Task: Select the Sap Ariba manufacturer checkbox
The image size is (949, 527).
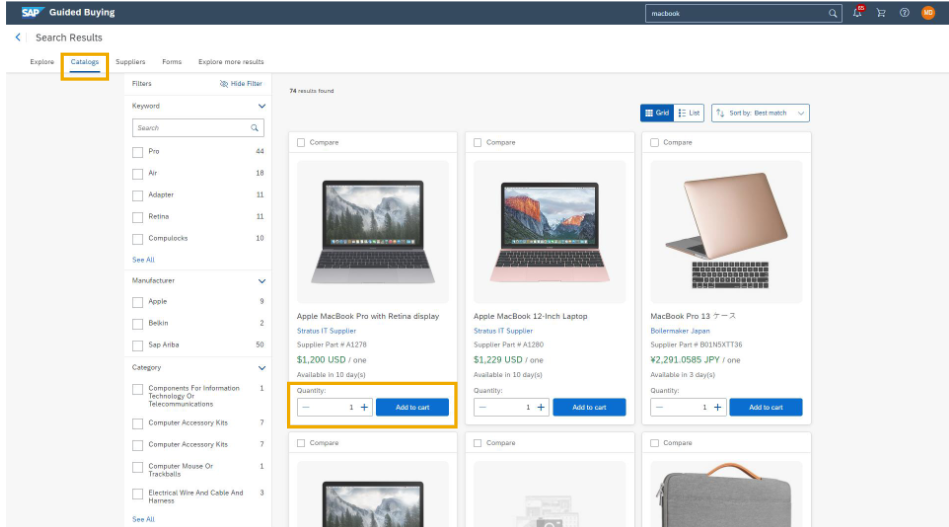Action: tap(137, 345)
